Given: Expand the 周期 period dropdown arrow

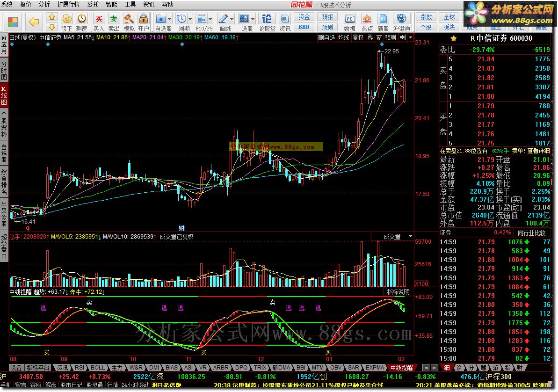Looking at the screenshot, I should click(x=190, y=19).
